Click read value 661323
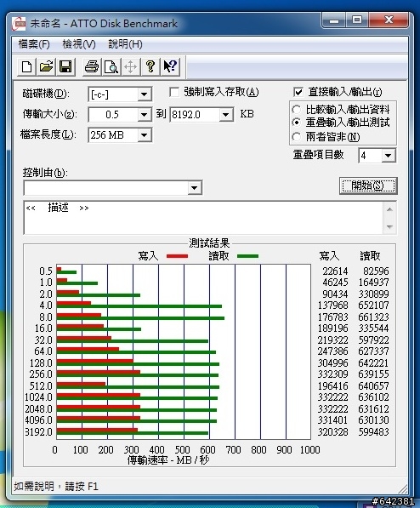420x508 pixels. [x=373, y=317]
